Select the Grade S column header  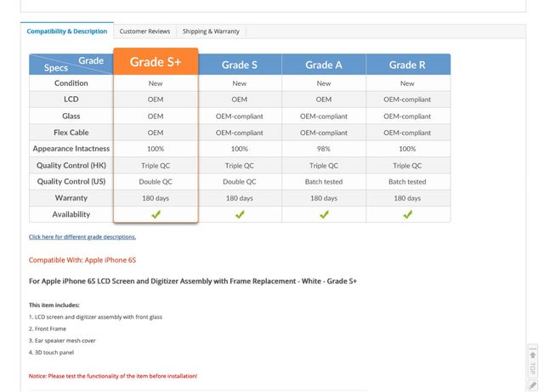240,65
